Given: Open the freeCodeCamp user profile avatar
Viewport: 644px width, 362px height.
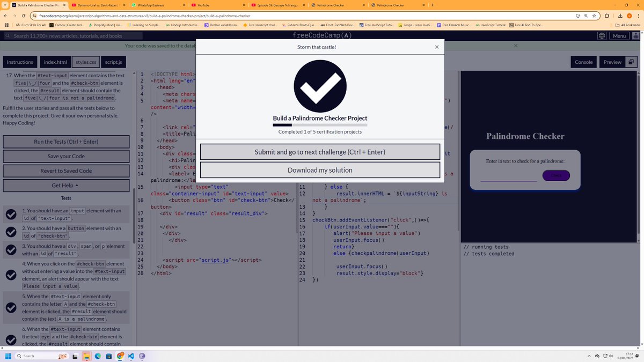Looking at the screenshot, I should pyautogui.click(x=636, y=36).
